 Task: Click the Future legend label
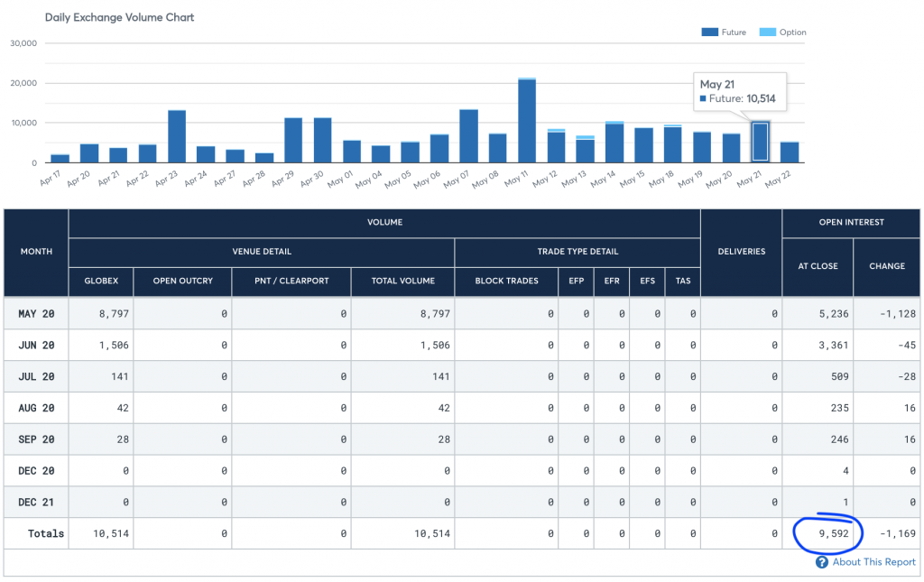pos(734,32)
